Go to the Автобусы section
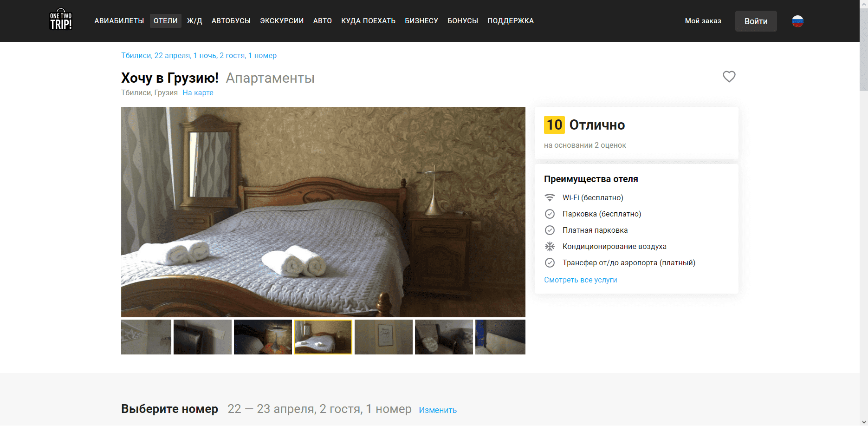The height and width of the screenshot is (426, 868). click(x=231, y=21)
